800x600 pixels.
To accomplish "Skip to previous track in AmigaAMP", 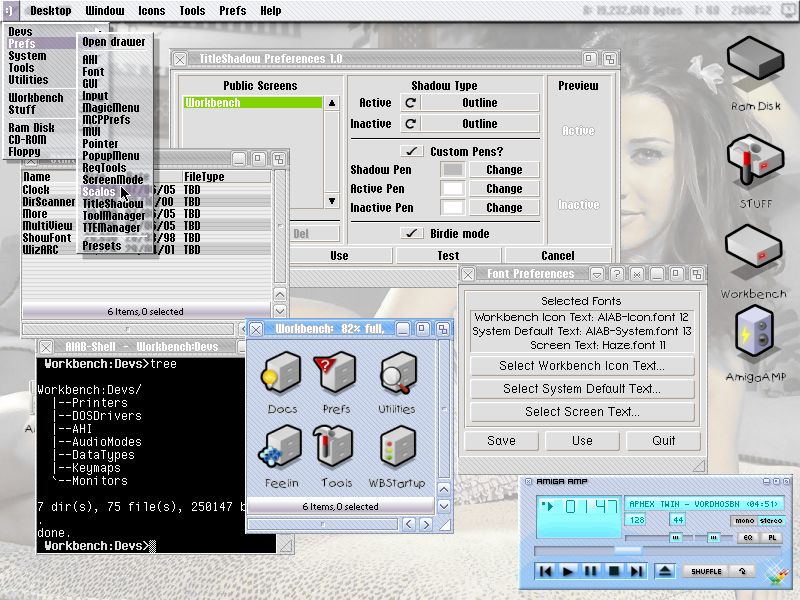I will [545, 571].
